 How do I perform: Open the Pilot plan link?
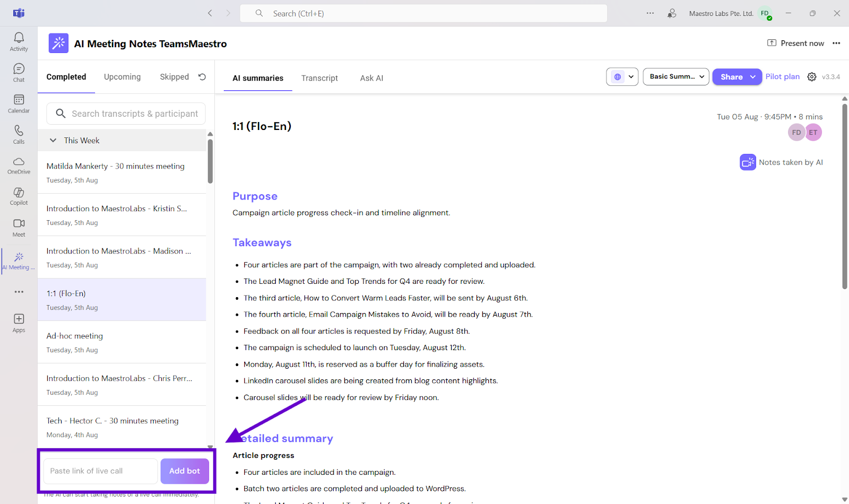tap(782, 77)
